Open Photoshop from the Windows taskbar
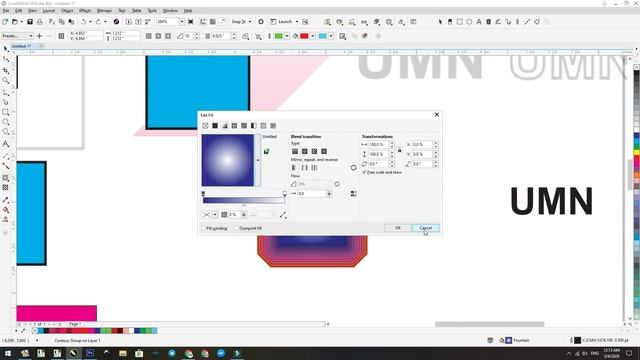Screen dimensions: 640x360 pos(90,353)
